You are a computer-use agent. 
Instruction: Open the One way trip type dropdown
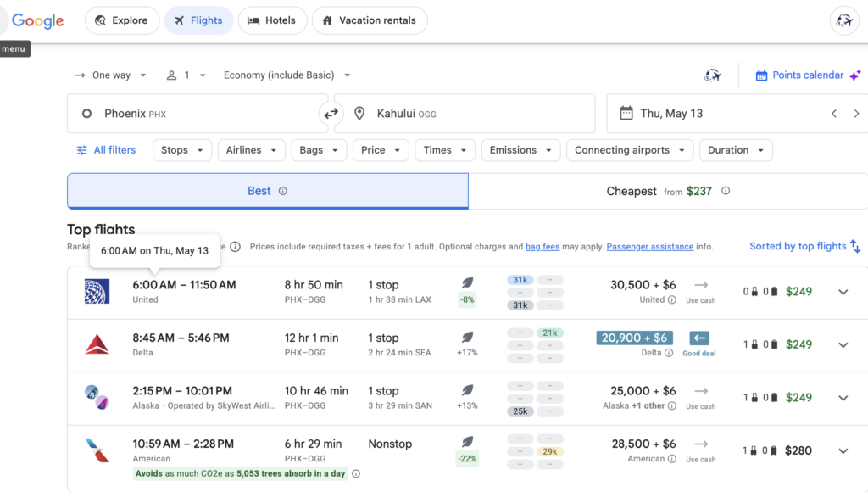coord(110,75)
